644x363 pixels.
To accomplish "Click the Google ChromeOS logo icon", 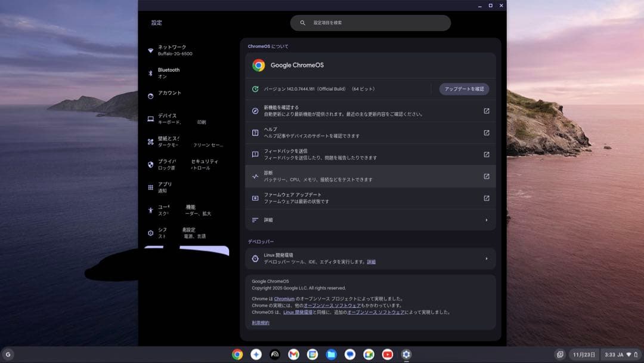I will click(x=259, y=64).
